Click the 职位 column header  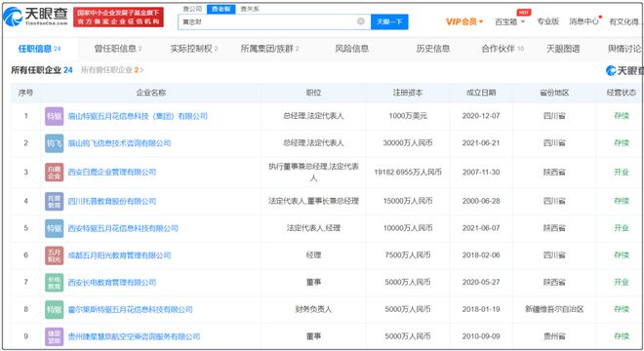point(313,93)
